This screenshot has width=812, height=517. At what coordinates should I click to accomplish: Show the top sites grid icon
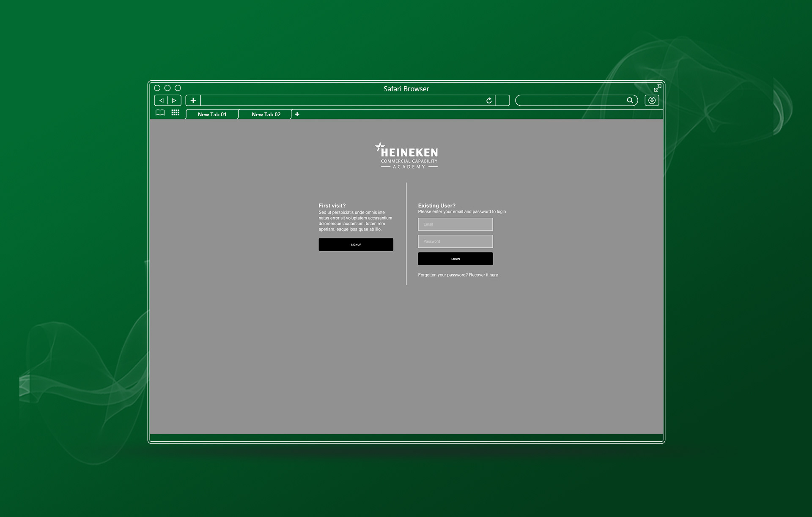point(176,113)
